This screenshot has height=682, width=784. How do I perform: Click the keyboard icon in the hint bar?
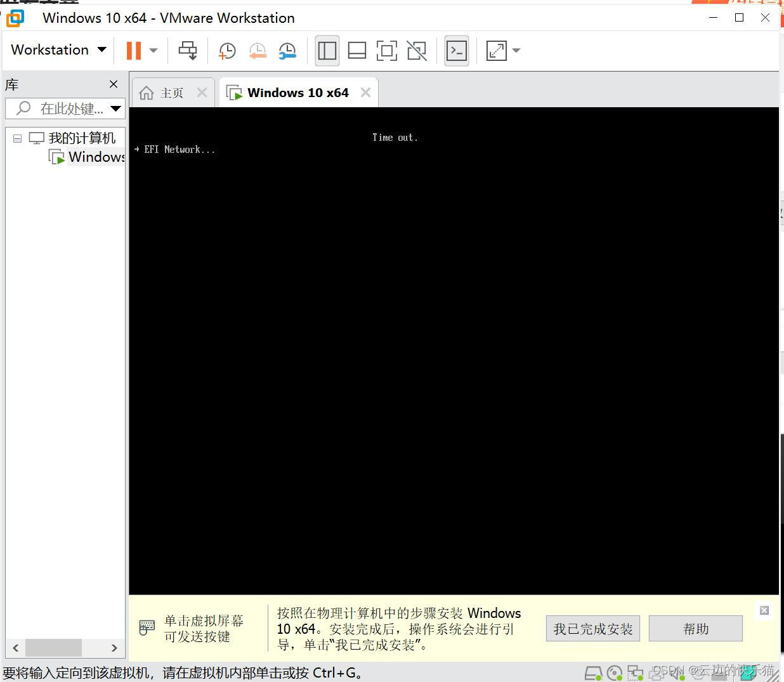147,628
